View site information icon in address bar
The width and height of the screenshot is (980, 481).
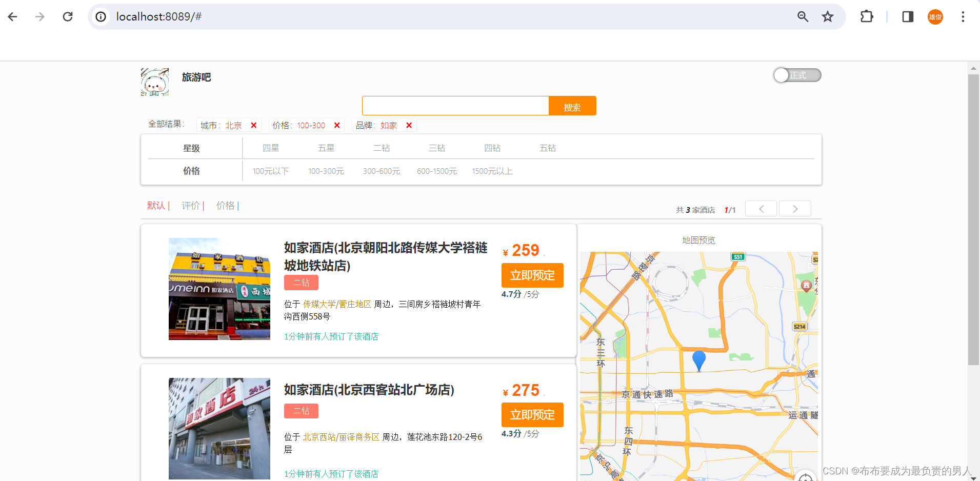[x=101, y=17]
